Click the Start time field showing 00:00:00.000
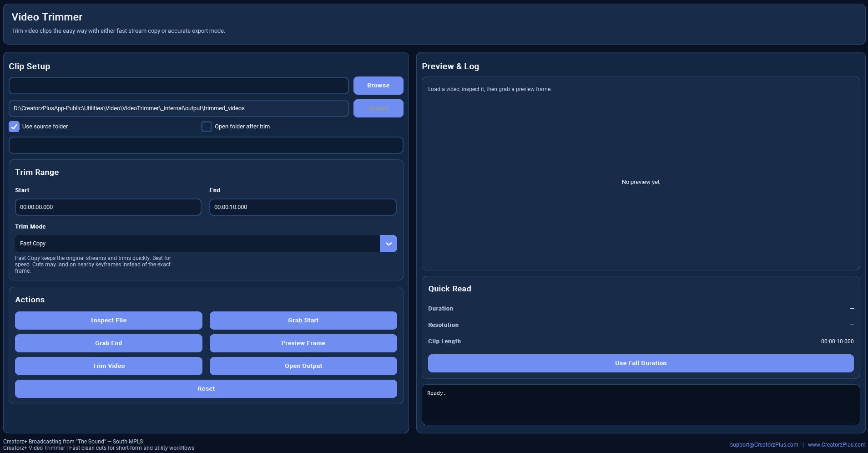The height and width of the screenshot is (453, 868). [109, 207]
